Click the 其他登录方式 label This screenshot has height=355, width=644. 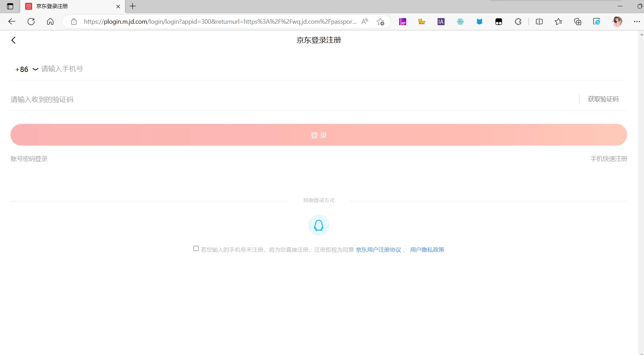click(x=319, y=200)
